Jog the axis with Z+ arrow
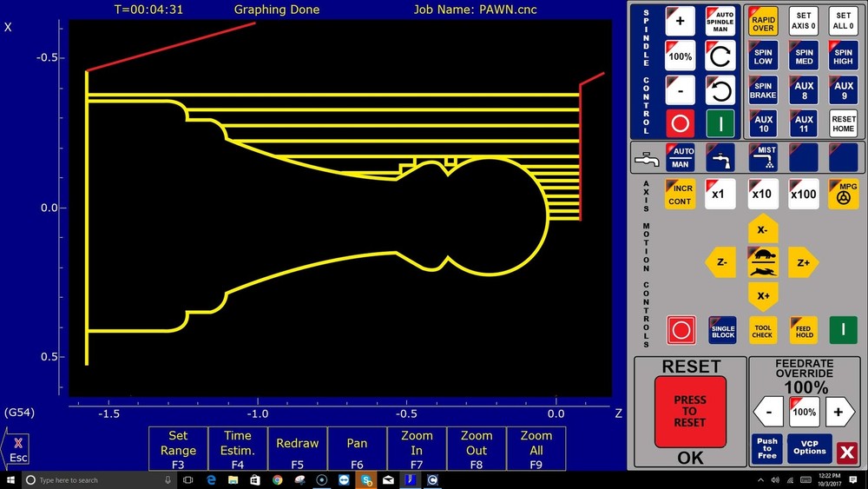 (x=803, y=262)
